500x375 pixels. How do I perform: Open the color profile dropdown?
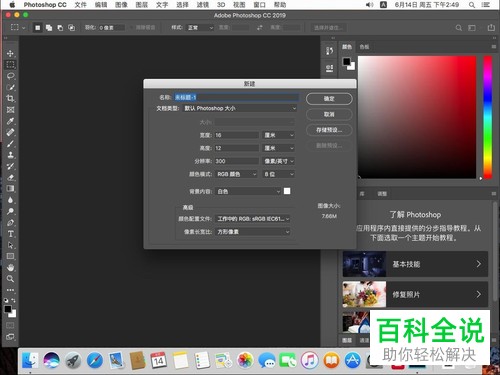click(253, 219)
